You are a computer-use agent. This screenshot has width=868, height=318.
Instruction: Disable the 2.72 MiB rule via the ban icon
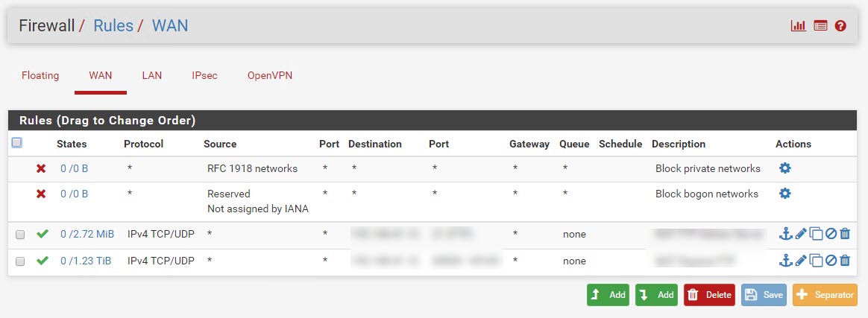[831, 234]
